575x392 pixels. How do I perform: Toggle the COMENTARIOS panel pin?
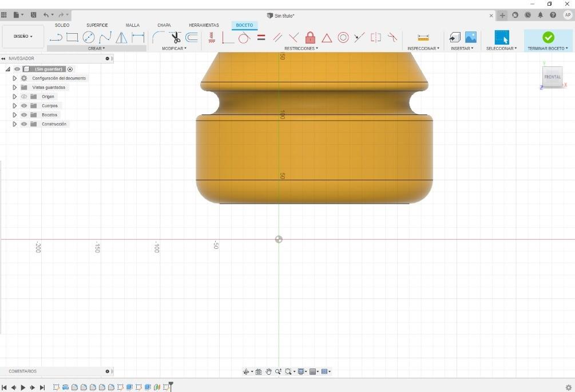click(x=108, y=371)
